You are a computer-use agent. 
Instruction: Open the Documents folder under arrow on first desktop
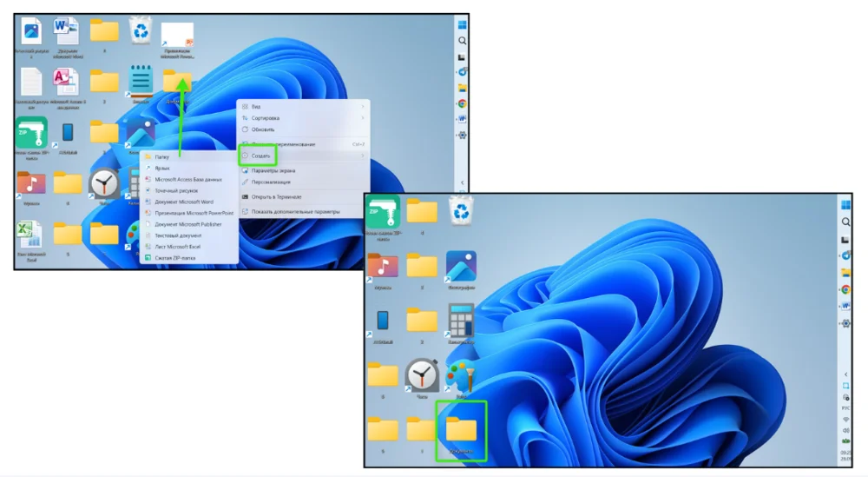pos(177,82)
